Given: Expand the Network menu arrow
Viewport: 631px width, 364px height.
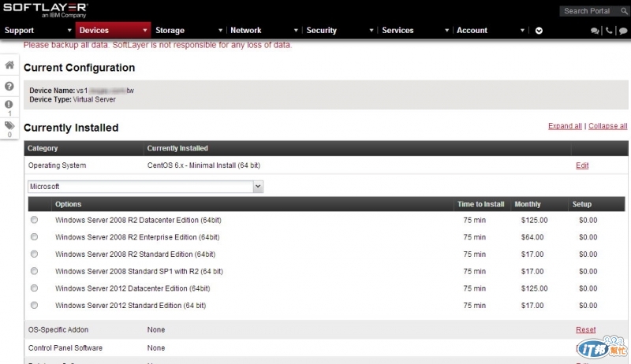Looking at the screenshot, I should [x=296, y=31].
